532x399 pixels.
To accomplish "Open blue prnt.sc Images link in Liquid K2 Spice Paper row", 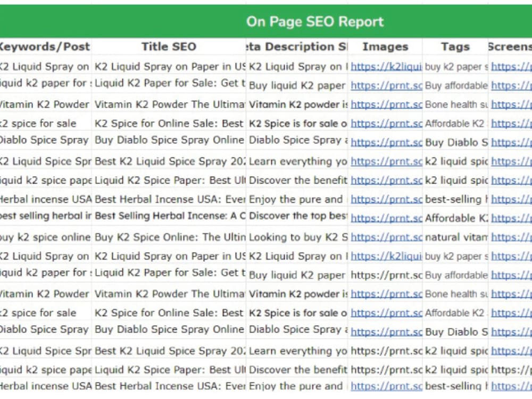I will 386,180.
